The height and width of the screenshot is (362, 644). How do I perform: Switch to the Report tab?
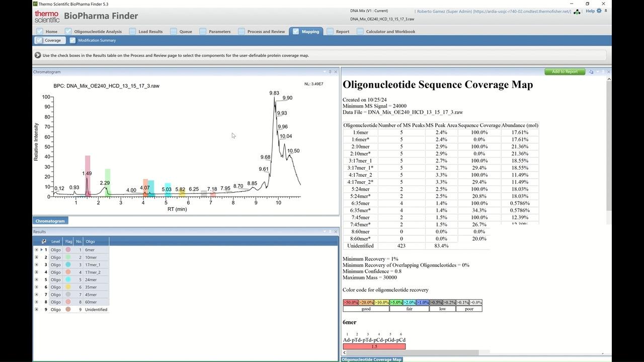click(x=342, y=32)
